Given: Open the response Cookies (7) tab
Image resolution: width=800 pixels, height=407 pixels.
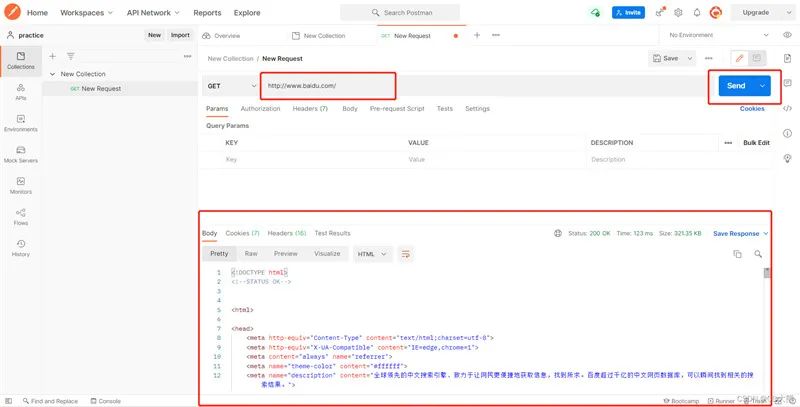Looking at the screenshot, I should pos(242,233).
